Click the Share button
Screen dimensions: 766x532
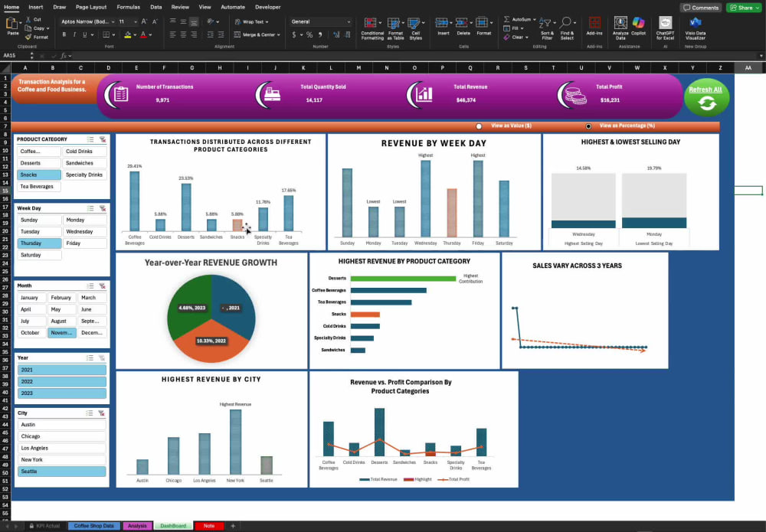pyautogui.click(x=745, y=8)
